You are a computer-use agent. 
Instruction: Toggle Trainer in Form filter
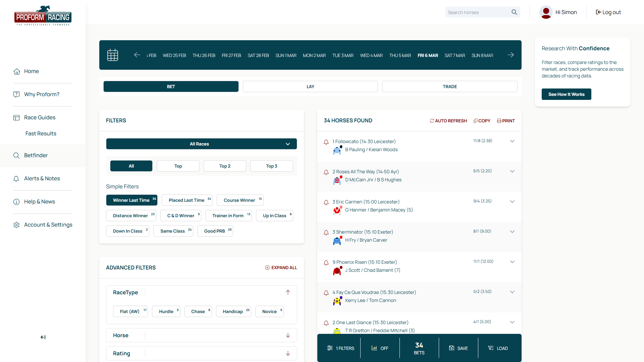coord(228,216)
